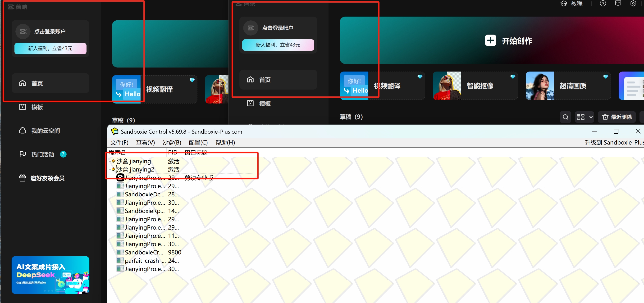This screenshot has width=644, height=303.
Task: Click the 邀好友领会员 gift icon
Action: click(x=23, y=178)
